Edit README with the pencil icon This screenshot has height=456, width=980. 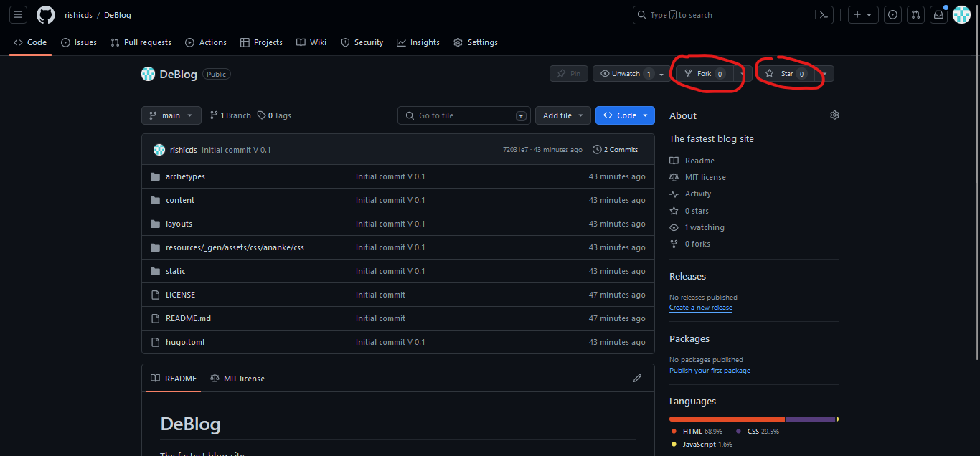(x=637, y=379)
